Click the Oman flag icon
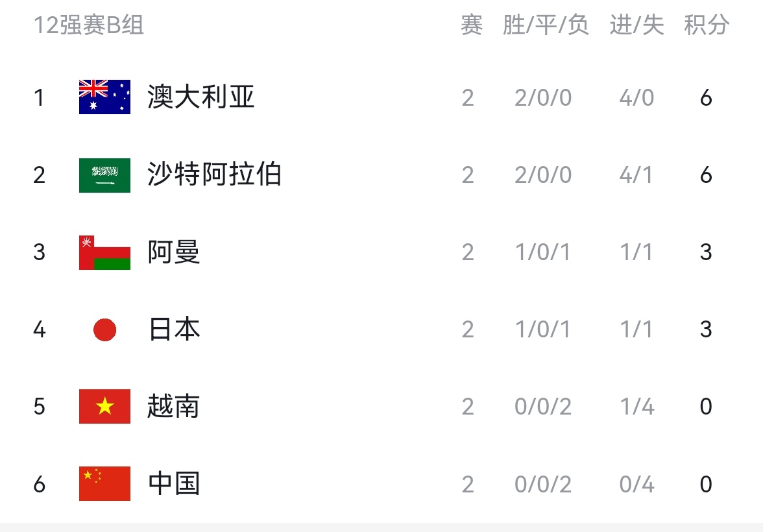 click(104, 252)
